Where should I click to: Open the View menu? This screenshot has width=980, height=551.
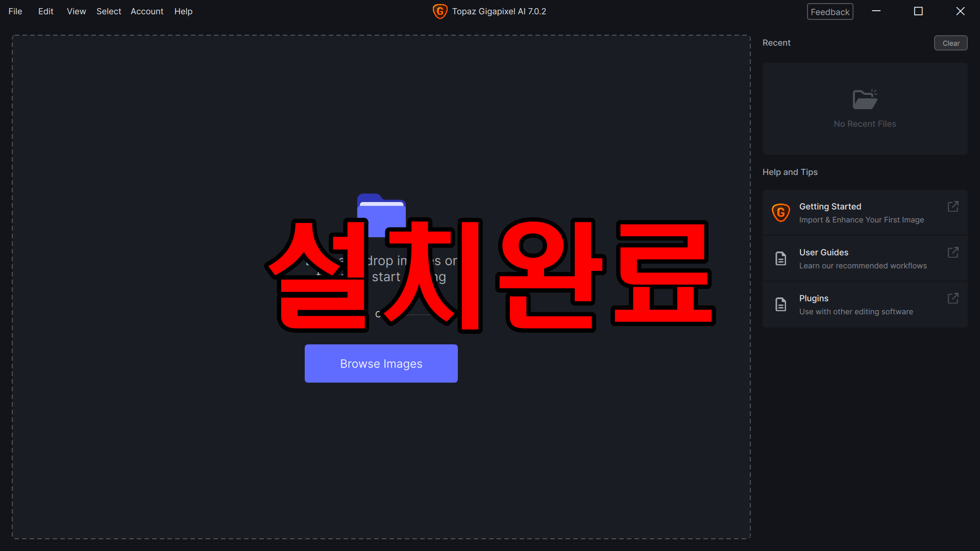tap(76, 11)
